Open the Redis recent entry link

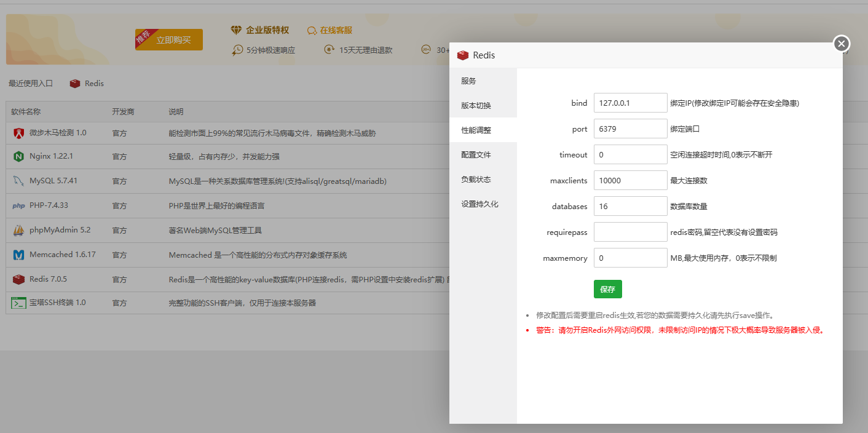94,84
